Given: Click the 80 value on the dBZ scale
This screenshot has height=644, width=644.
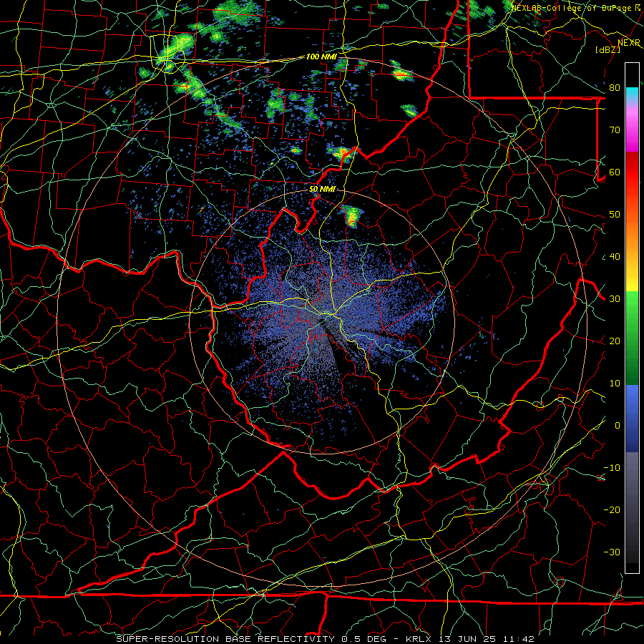Looking at the screenshot, I should pyautogui.click(x=615, y=88).
